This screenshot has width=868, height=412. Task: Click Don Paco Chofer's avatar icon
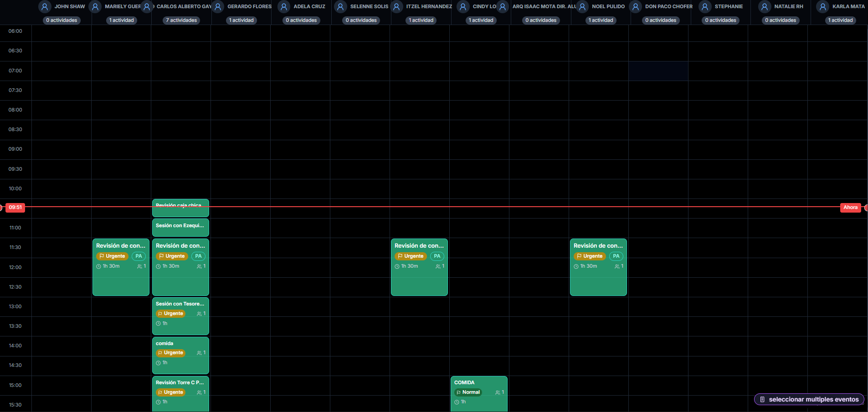[636, 7]
